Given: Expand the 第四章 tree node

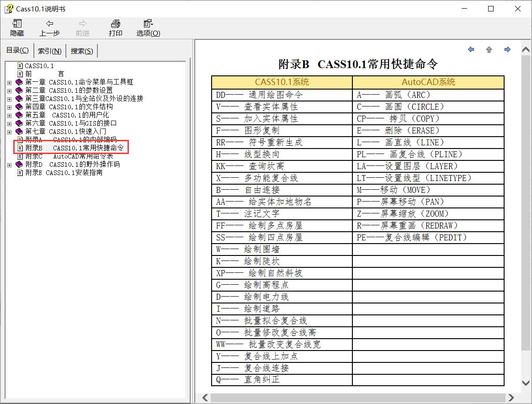Looking at the screenshot, I should coord(10,107).
